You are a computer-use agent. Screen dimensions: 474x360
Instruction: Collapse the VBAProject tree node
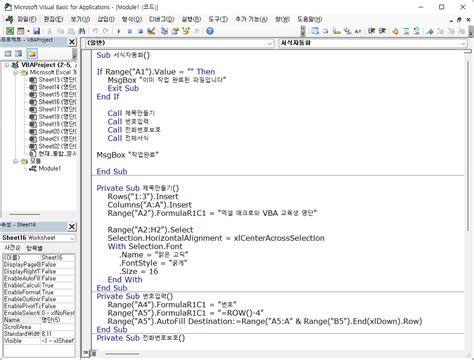click(6, 65)
